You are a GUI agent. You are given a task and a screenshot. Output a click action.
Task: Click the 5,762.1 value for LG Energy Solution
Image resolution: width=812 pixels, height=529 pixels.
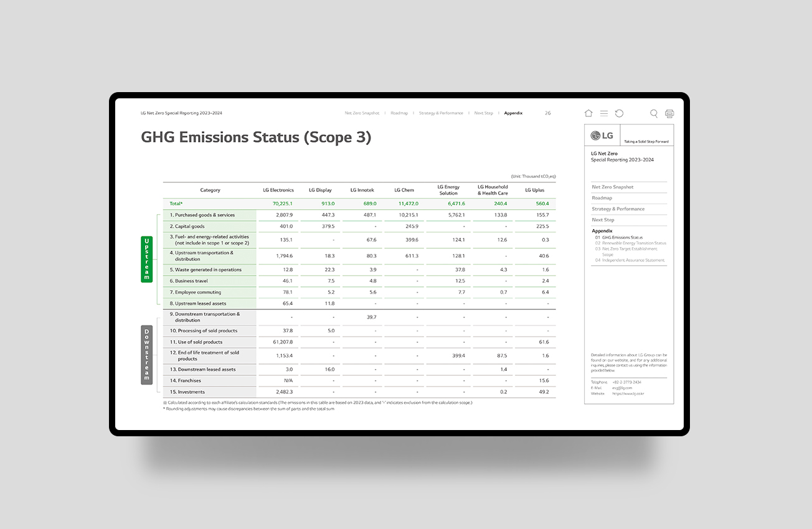(x=456, y=215)
